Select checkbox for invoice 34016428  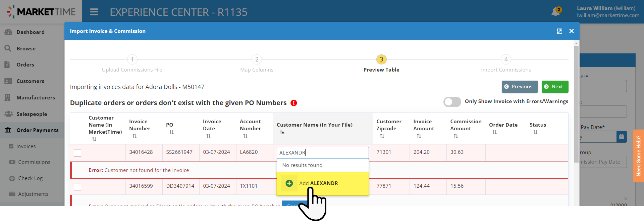click(77, 153)
